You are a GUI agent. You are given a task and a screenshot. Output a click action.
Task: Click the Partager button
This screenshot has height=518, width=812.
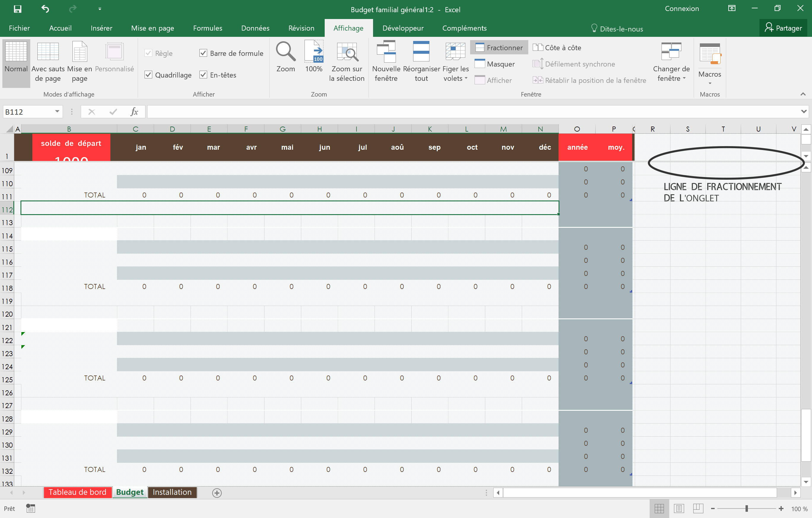tap(783, 28)
